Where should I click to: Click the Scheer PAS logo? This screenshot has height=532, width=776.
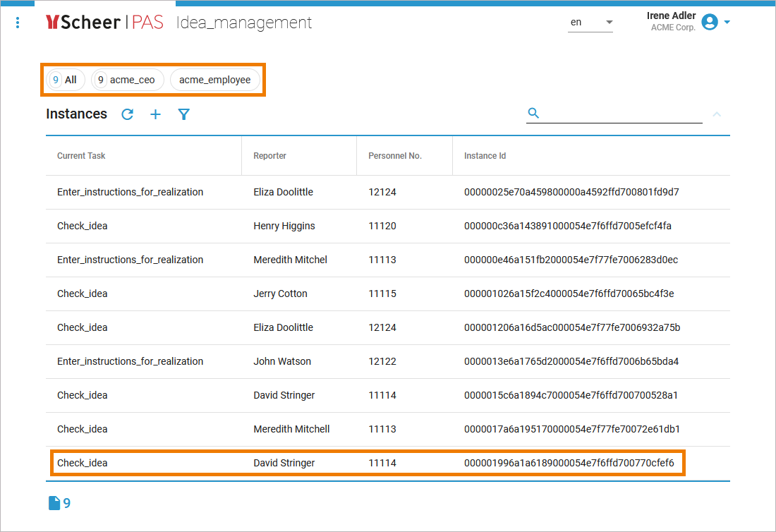click(x=104, y=23)
